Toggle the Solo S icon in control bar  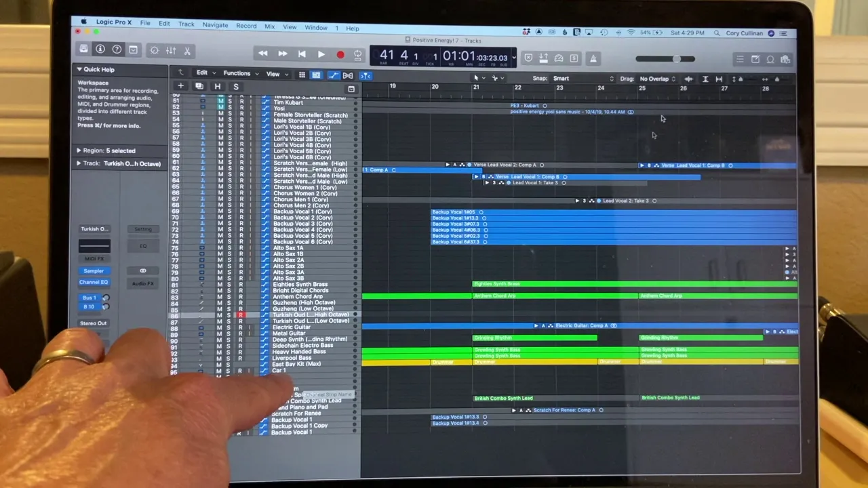574,58
